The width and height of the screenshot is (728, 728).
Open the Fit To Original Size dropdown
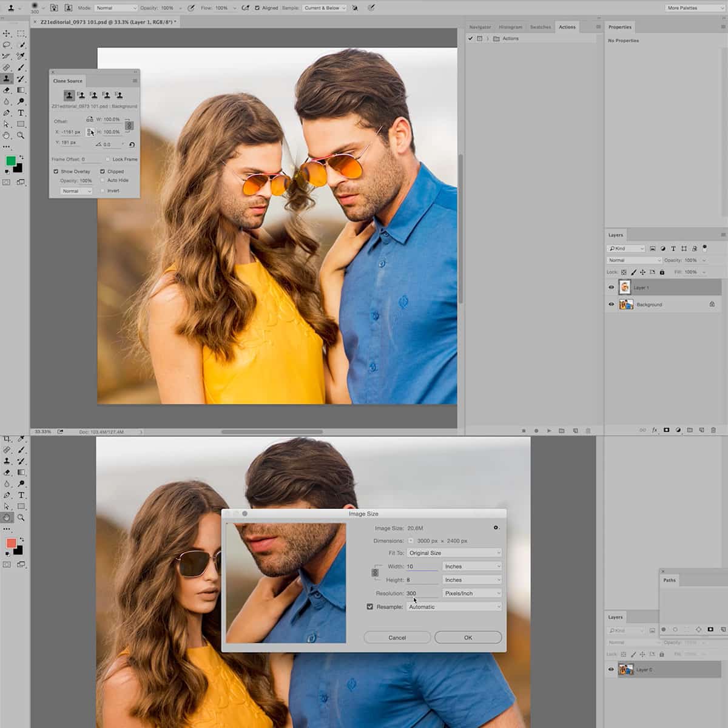pos(454,553)
